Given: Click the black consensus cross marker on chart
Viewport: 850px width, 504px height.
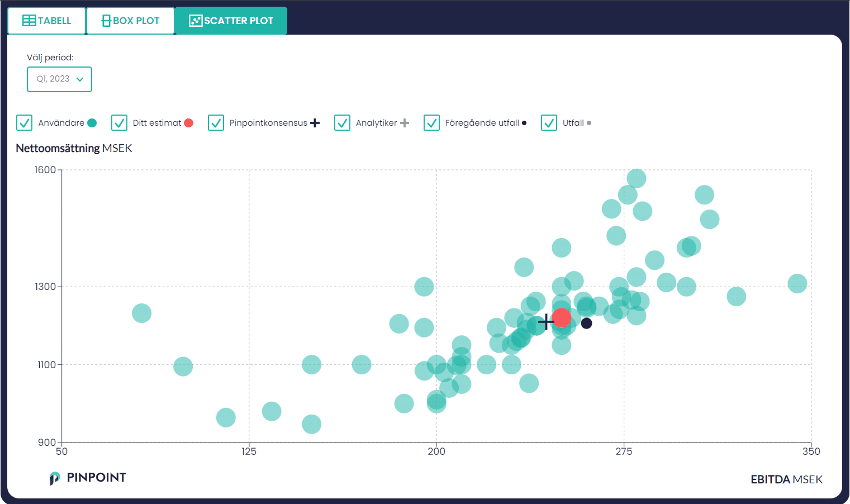Looking at the screenshot, I should click(546, 322).
